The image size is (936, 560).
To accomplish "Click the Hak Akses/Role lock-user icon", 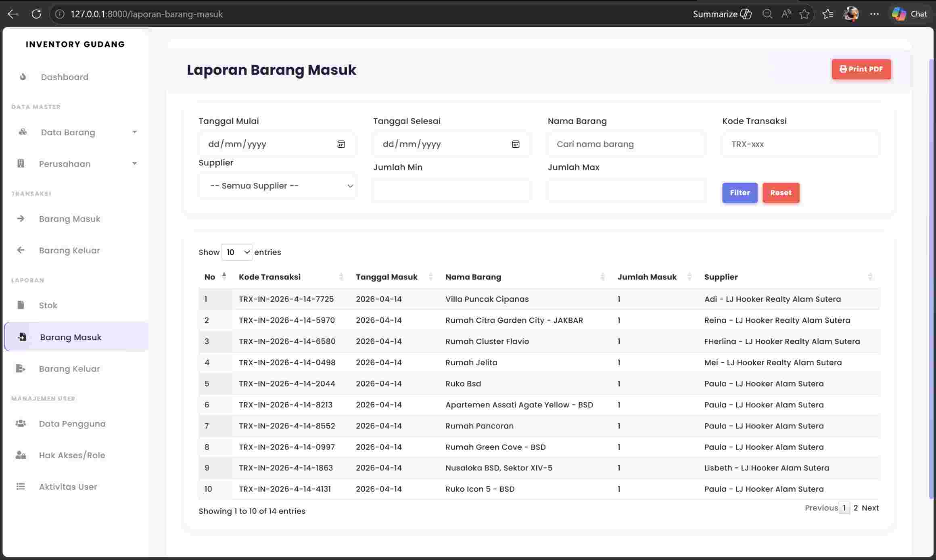I will pos(21,455).
